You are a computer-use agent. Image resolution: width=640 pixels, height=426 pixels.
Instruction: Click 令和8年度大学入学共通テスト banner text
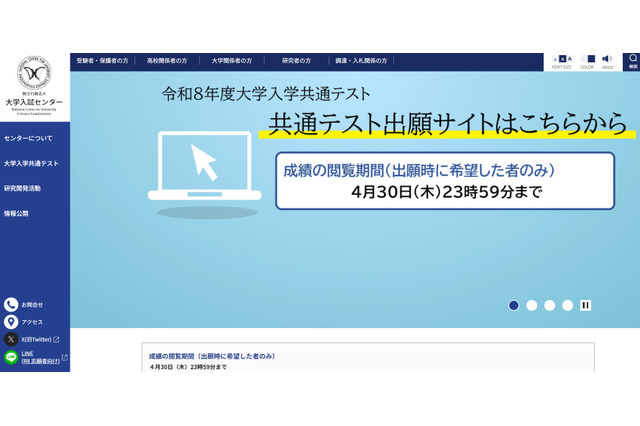point(266,94)
